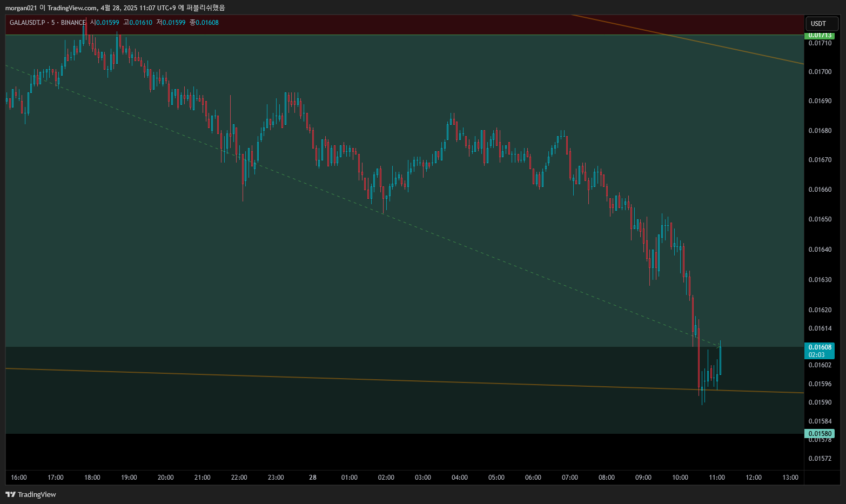This screenshot has height=504, width=846.
Task: Click the bold 28 date label on the time axis
Action: [313, 478]
